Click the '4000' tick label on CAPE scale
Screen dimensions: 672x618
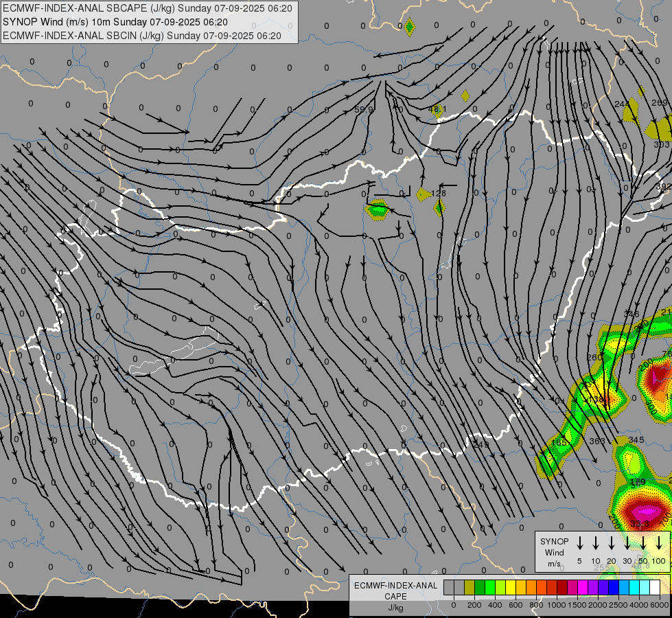tap(639, 605)
